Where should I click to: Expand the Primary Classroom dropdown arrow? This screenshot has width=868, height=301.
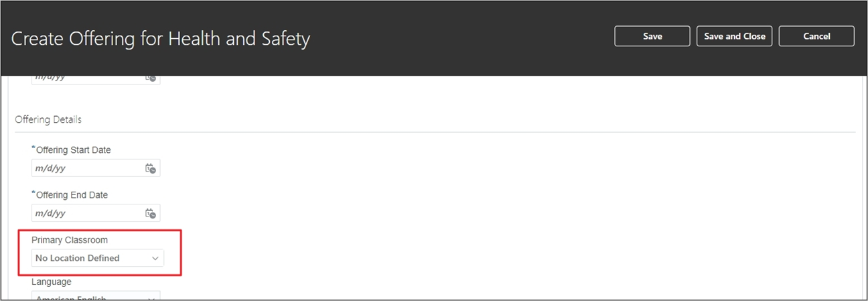(x=155, y=258)
